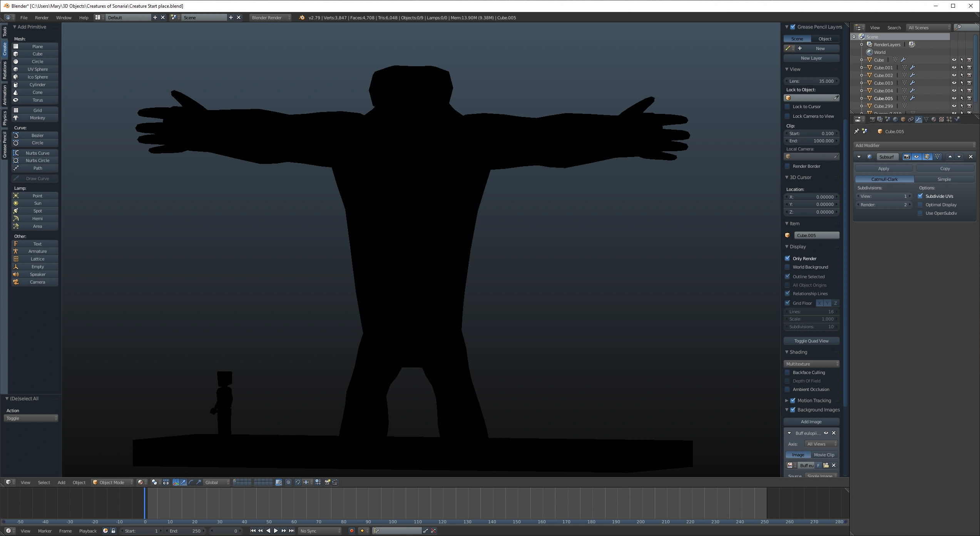Image resolution: width=980 pixels, height=536 pixels.
Task: Open the Object Mode dropdown
Action: coord(112,482)
